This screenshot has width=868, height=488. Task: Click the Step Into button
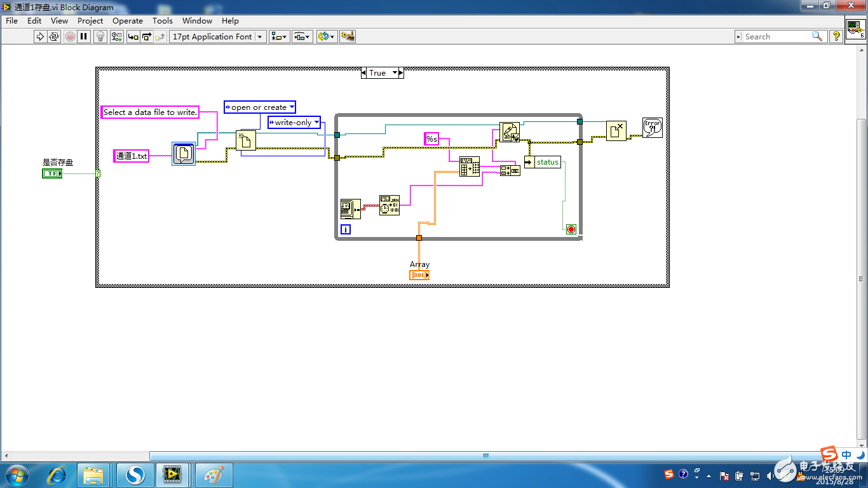(x=133, y=37)
